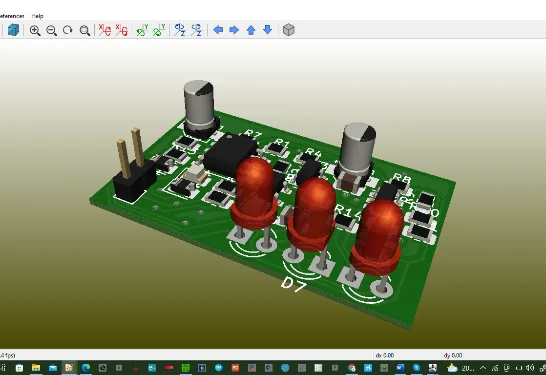The width and height of the screenshot is (546, 375).
Task: Open the Mail app from the taskbar
Action: (53, 368)
